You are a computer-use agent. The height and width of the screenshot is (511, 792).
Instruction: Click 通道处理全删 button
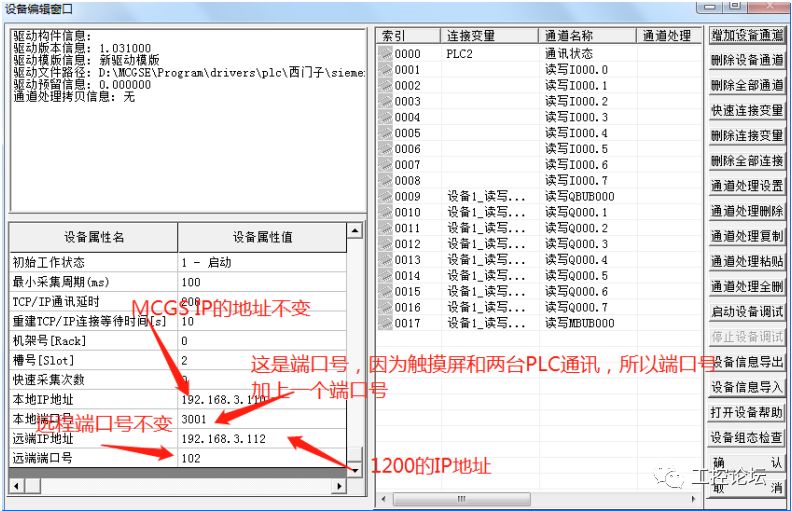pyautogui.click(x=747, y=287)
